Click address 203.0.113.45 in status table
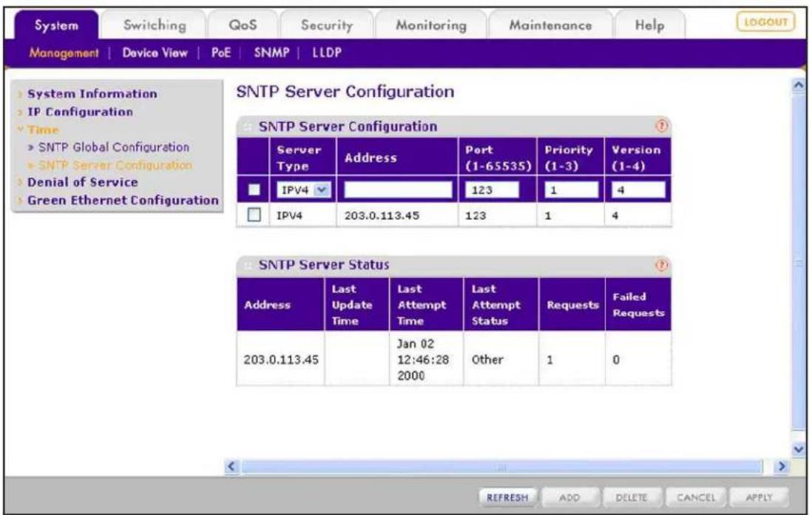Image resolution: width=812 pixels, height=515 pixels. 281,360
